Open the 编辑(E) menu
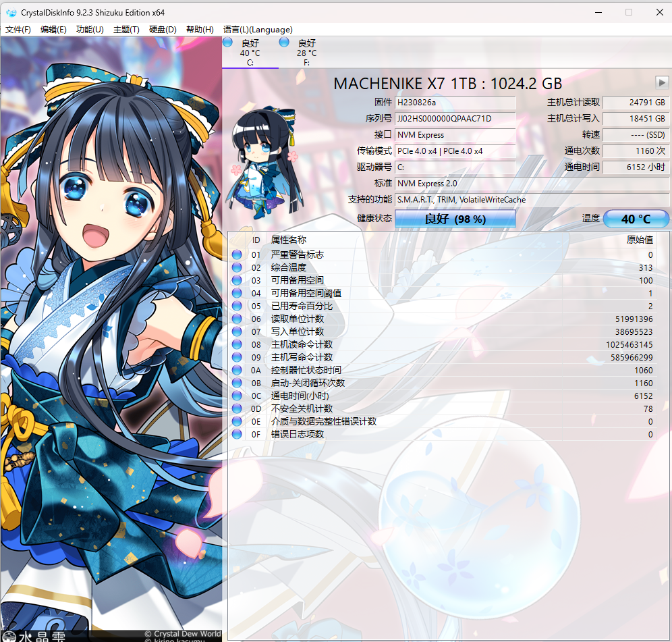 [x=53, y=30]
